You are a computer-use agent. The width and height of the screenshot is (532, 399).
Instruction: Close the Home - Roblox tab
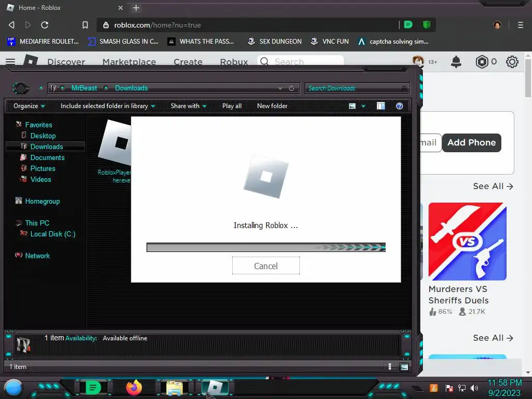tap(121, 8)
